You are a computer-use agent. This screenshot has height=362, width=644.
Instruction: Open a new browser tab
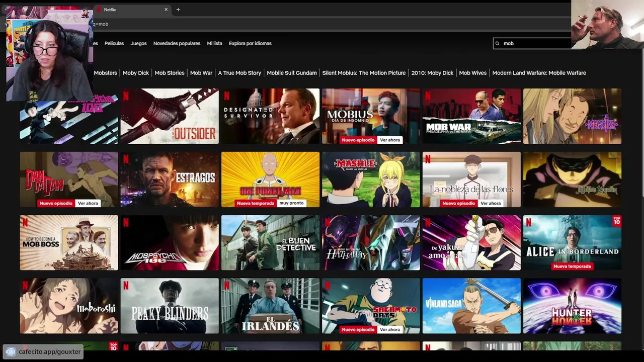coord(178,10)
